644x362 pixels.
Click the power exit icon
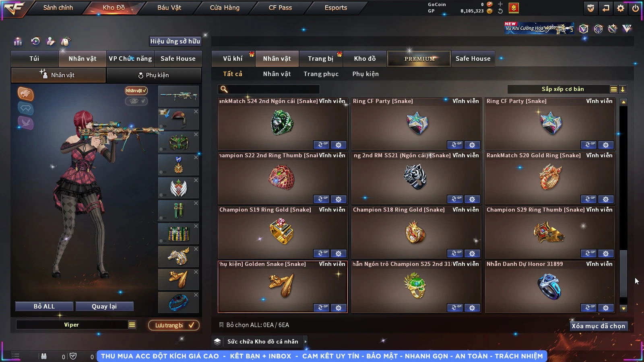636,8
